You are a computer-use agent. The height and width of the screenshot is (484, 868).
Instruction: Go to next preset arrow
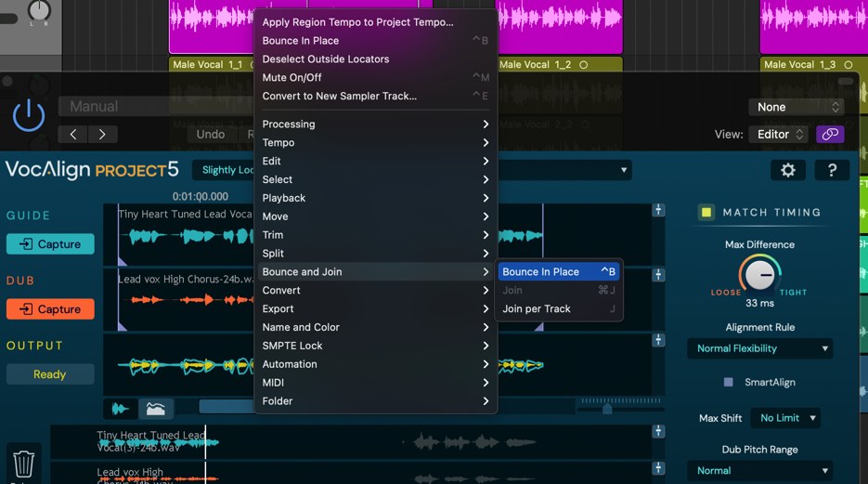pyautogui.click(x=102, y=134)
